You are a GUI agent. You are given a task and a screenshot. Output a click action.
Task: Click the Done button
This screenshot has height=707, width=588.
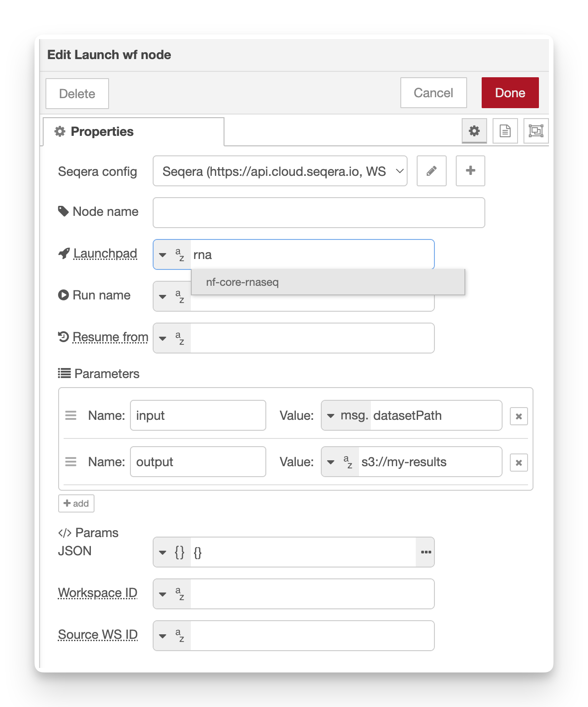tap(510, 93)
